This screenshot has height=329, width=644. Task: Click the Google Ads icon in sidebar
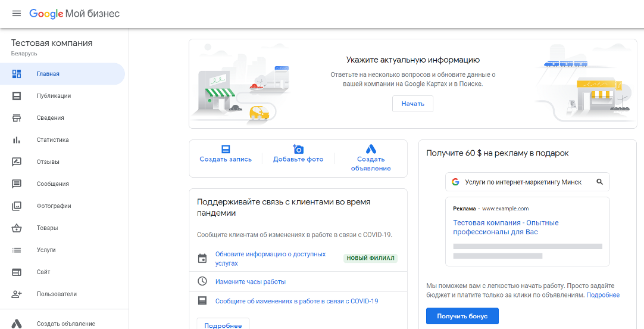17,324
